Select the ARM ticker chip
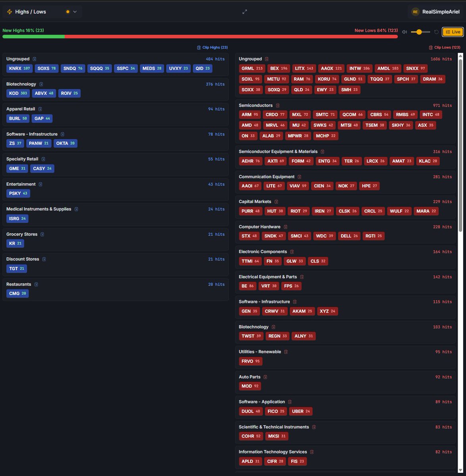 click(x=250, y=115)
